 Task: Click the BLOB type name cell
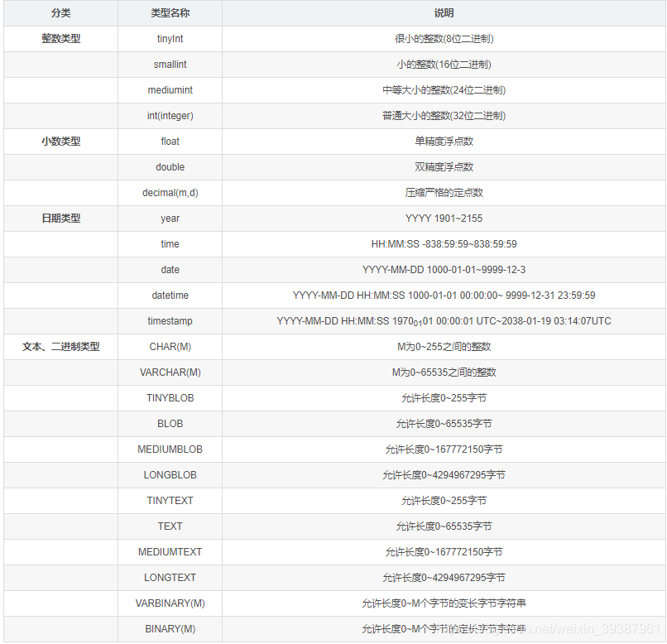[170, 424]
